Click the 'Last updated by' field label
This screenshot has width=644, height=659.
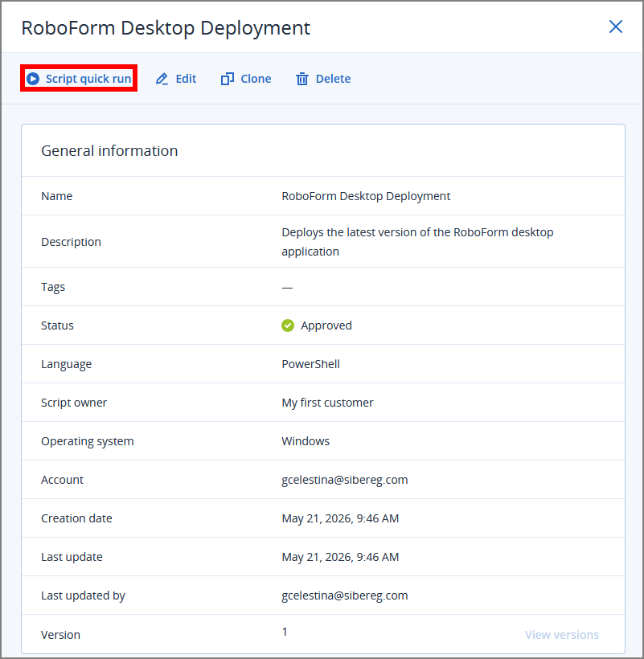(x=84, y=596)
